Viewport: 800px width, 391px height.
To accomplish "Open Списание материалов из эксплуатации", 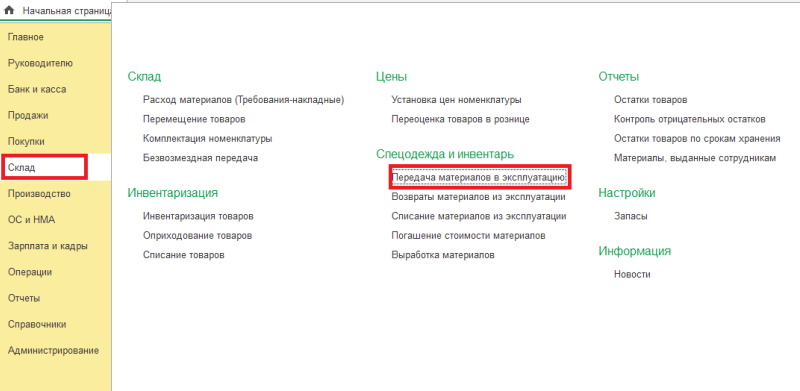I will click(479, 216).
